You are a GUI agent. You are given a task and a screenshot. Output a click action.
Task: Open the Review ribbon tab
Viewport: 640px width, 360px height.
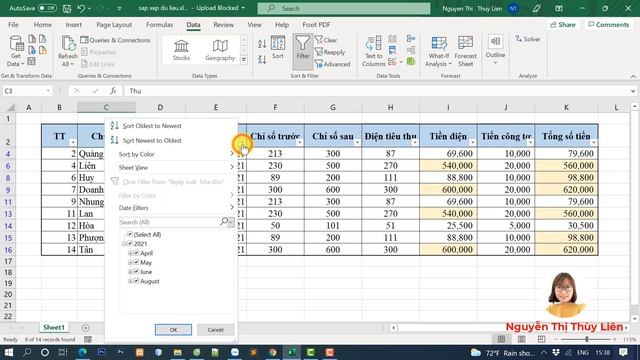point(223,25)
